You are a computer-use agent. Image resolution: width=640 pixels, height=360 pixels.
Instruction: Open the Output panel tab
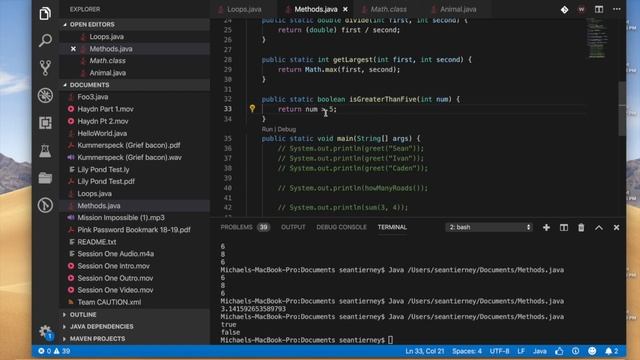[293, 227]
